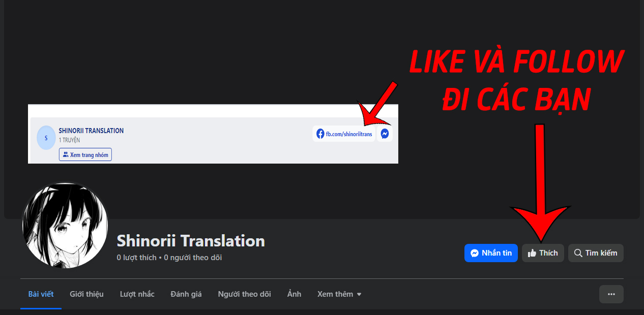
Task: Click the thumbs-up icon on Thích
Action: (532, 253)
